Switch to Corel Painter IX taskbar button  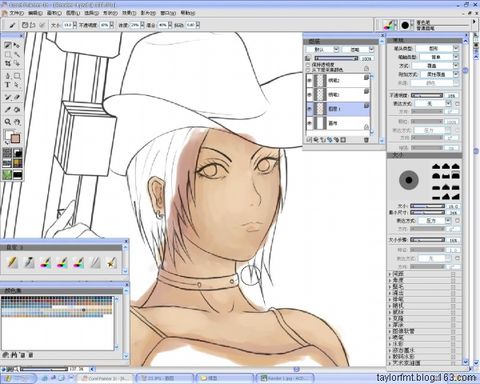click(x=105, y=378)
